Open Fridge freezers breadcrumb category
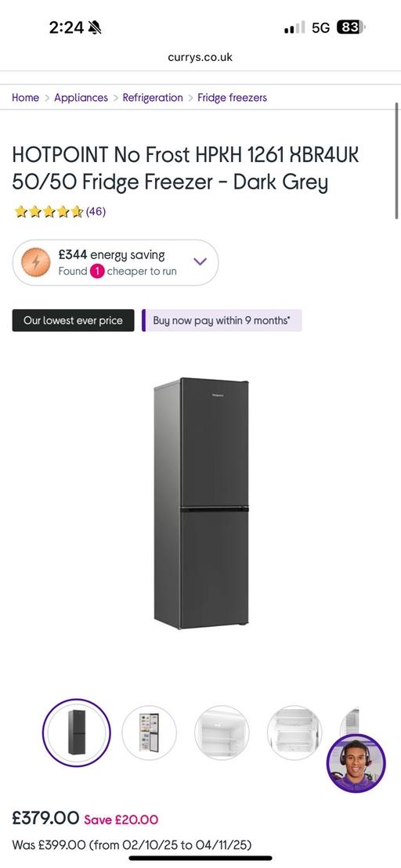The height and width of the screenshot is (868, 401). click(232, 97)
